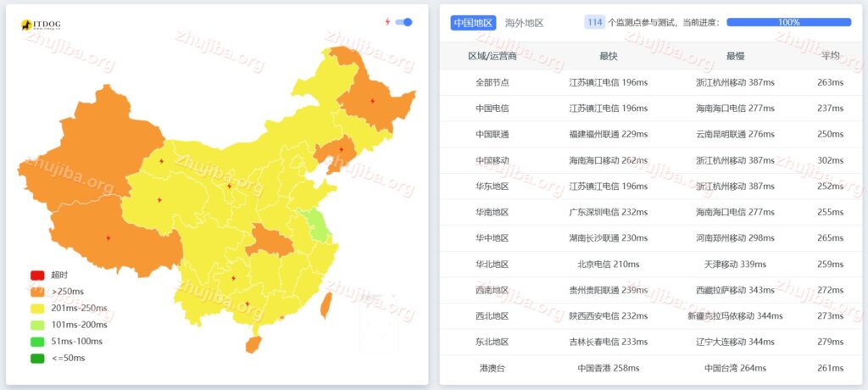Image resolution: width=868 pixels, height=390 pixels.
Task: Toggle the lightning marker switch on map
Action: click(403, 22)
